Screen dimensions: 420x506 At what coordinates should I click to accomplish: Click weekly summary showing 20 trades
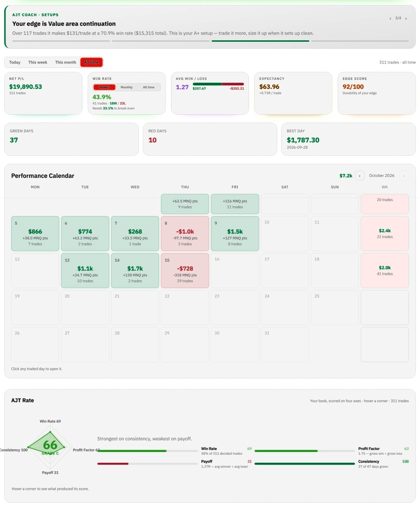385,204
